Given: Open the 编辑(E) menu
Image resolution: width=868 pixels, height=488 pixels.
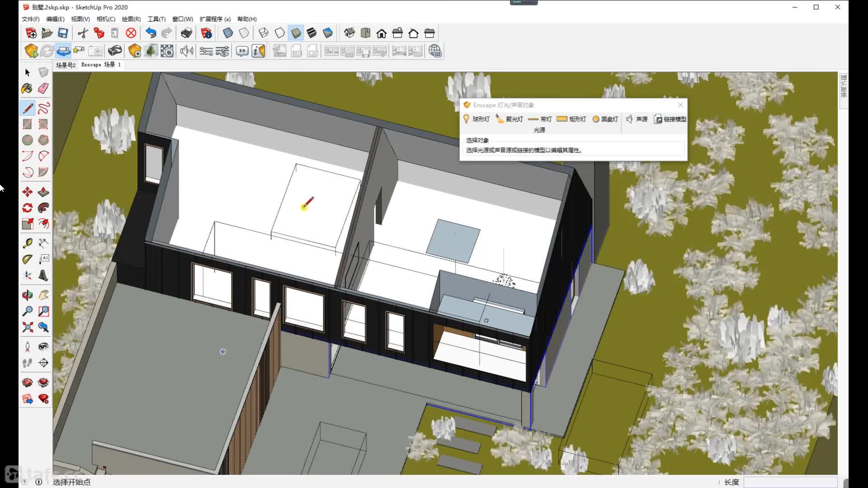Looking at the screenshot, I should pos(55,19).
